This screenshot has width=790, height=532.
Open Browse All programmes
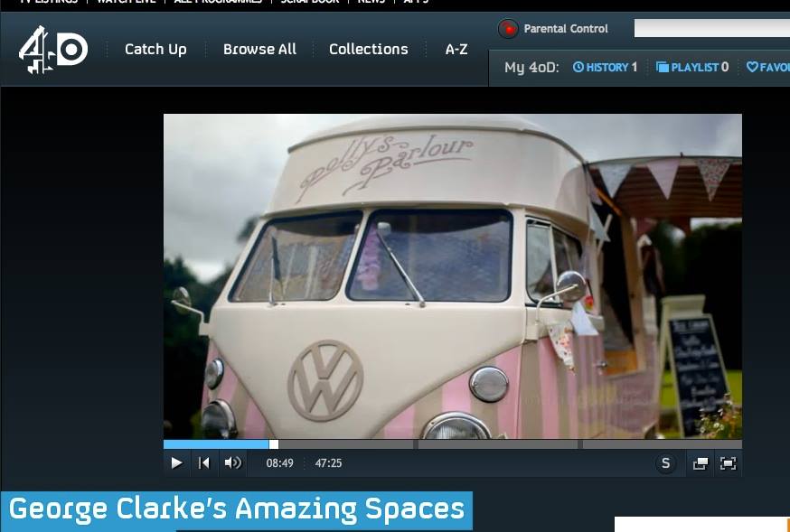pos(259,50)
